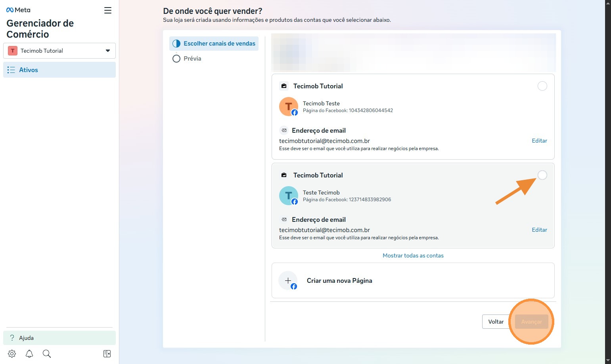This screenshot has width=611, height=364.
Task: Click the plus icon to create a Page
Action: pos(288,280)
